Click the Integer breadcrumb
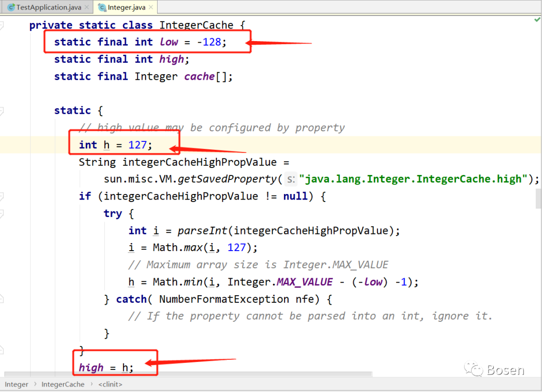The width and height of the screenshot is (542, 392). (x=17, y=384)
